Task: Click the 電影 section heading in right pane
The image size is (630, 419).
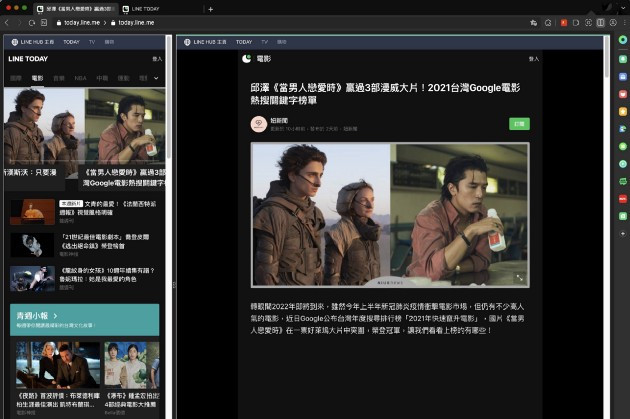Action: click(x=264, y=59)
